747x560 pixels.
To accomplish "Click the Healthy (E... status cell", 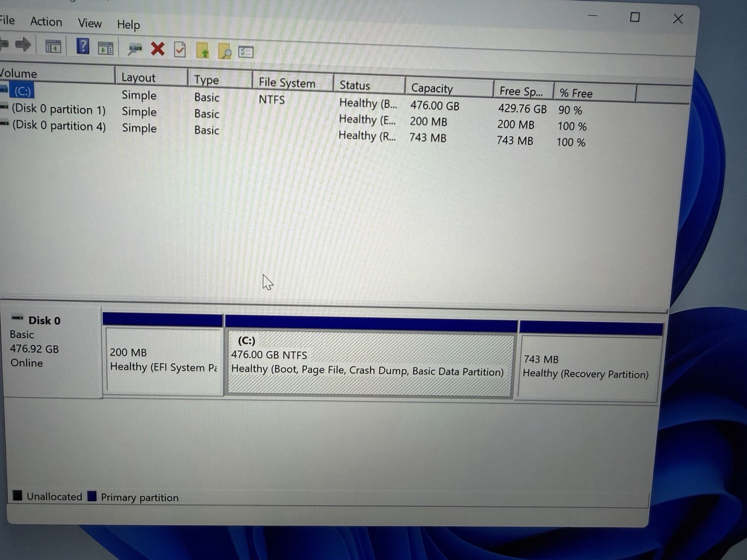I will click(367, 119).
